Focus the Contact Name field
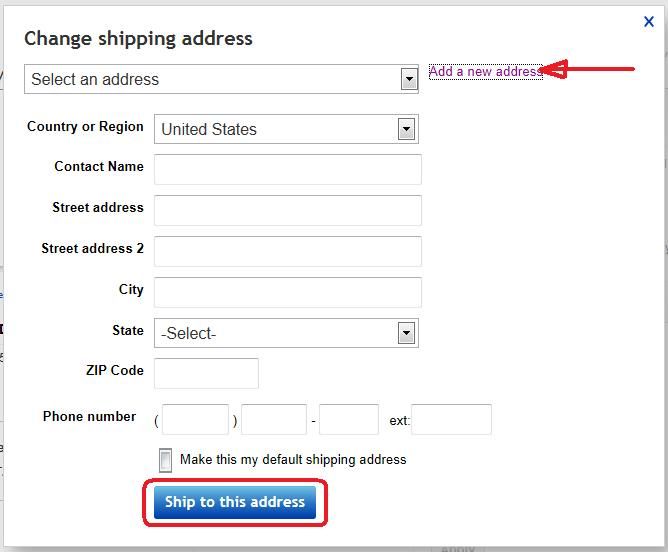 [x=288, y=170]
